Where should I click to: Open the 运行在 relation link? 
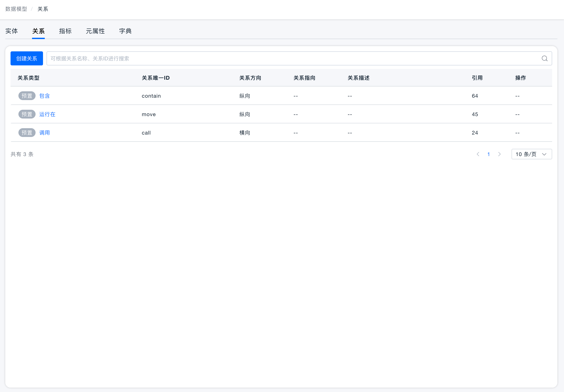click(x=47, y=114)
